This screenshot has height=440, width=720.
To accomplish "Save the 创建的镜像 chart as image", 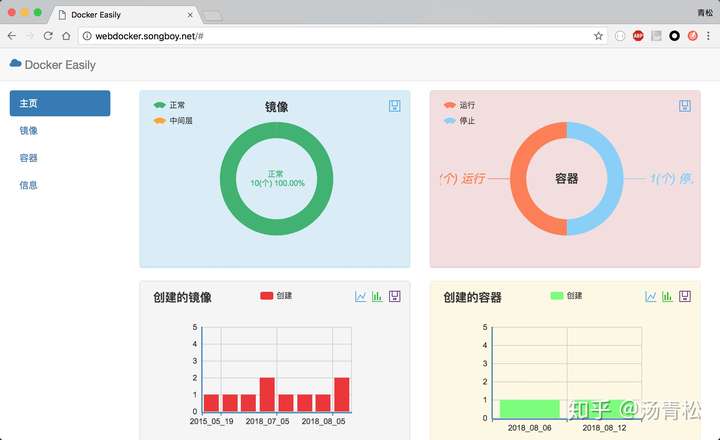I will [394, 296].
